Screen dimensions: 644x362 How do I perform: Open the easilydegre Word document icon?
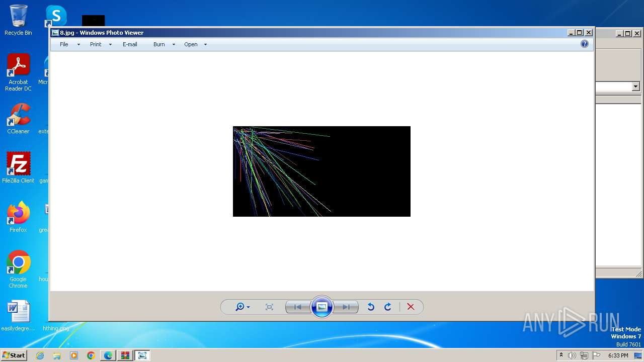click(x=18, y=316)
